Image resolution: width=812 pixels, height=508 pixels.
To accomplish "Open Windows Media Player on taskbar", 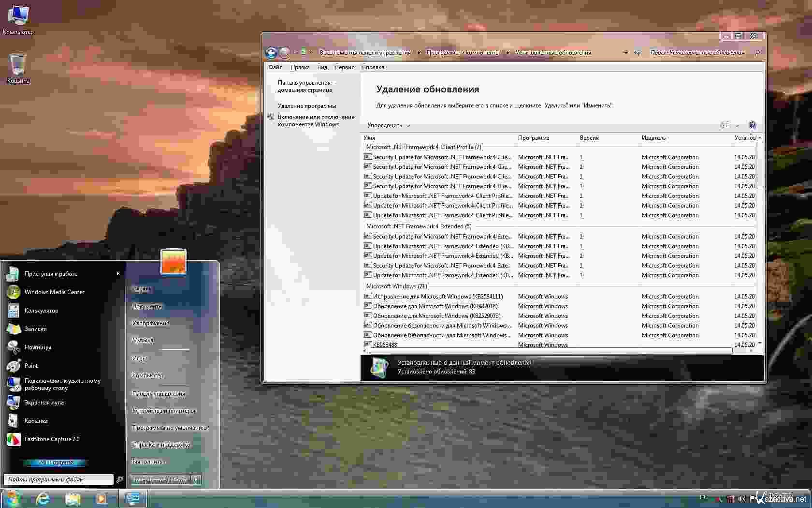I will pos(101,498).
